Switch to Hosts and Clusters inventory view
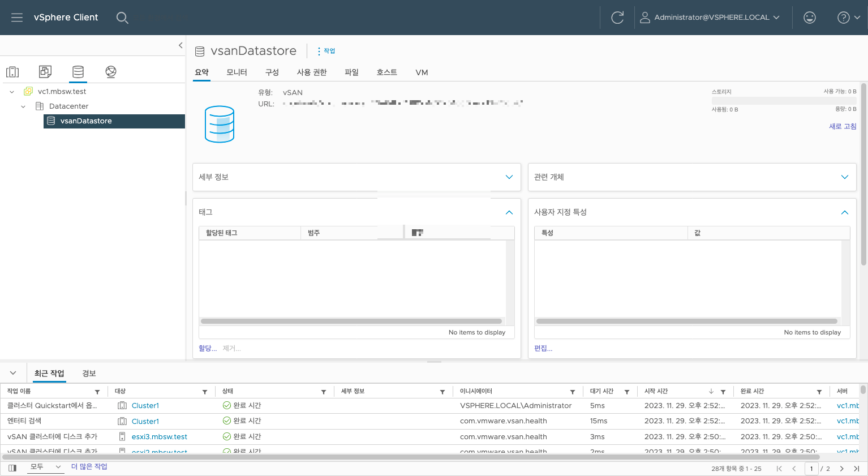 click(x=12, y=72)
